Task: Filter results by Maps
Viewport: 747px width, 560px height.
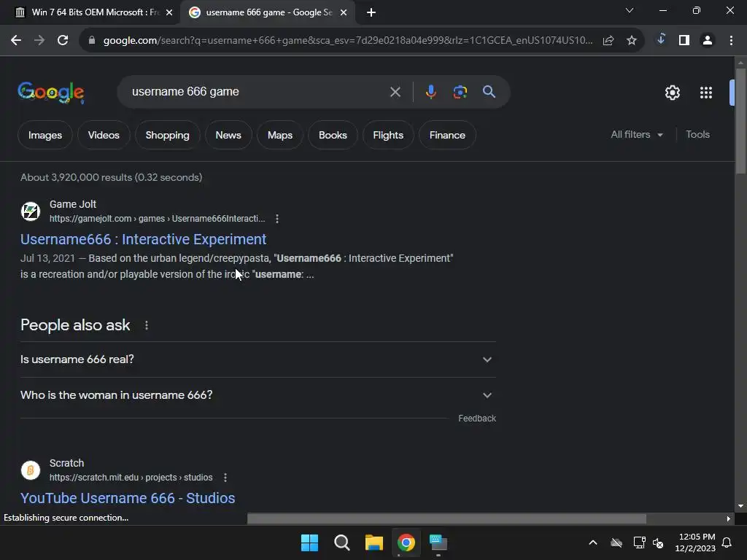Action: tap(279, 135)
